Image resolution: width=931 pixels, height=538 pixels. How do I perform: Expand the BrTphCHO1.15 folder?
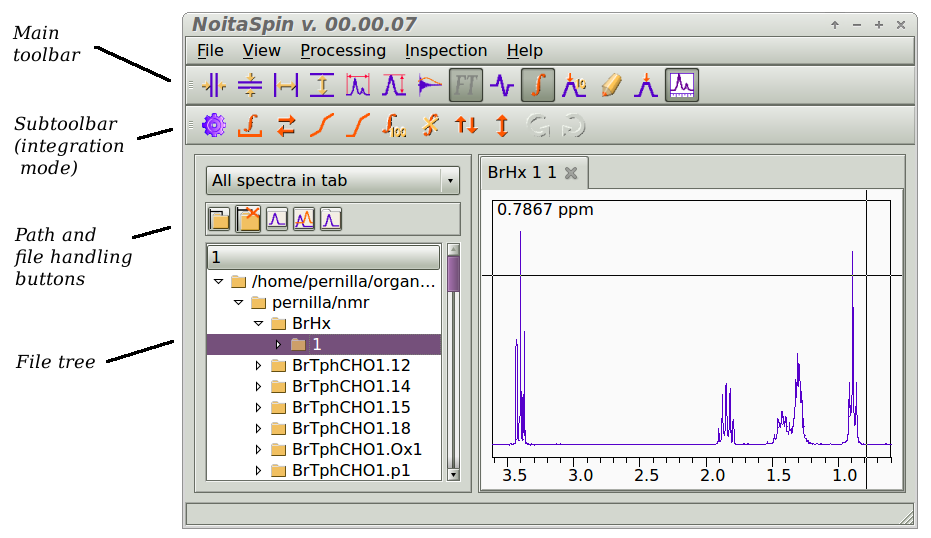point(258,407)
